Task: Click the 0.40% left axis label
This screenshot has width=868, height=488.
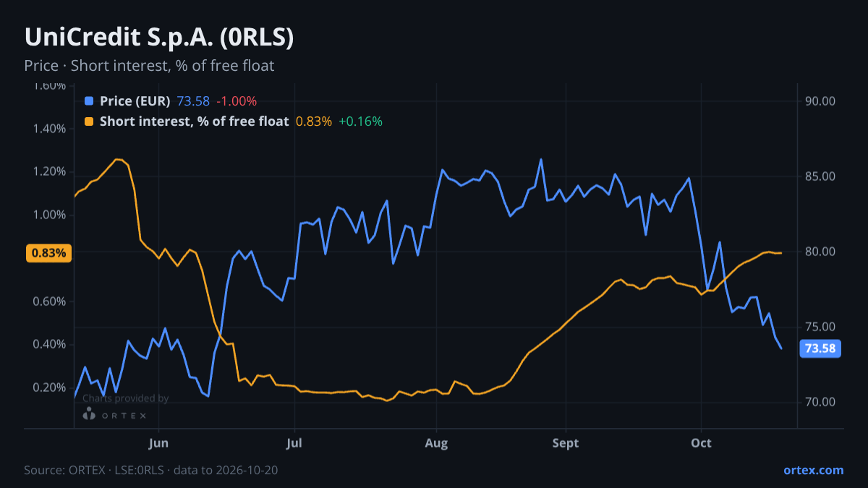Action: pos(50,344)
